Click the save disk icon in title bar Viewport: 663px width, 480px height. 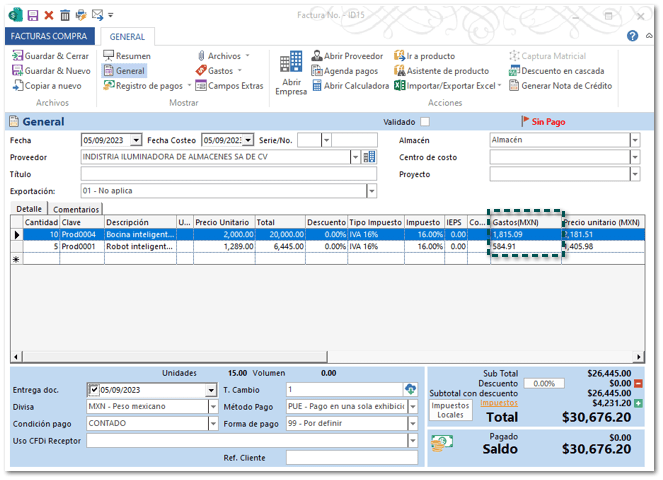[33, 16]
